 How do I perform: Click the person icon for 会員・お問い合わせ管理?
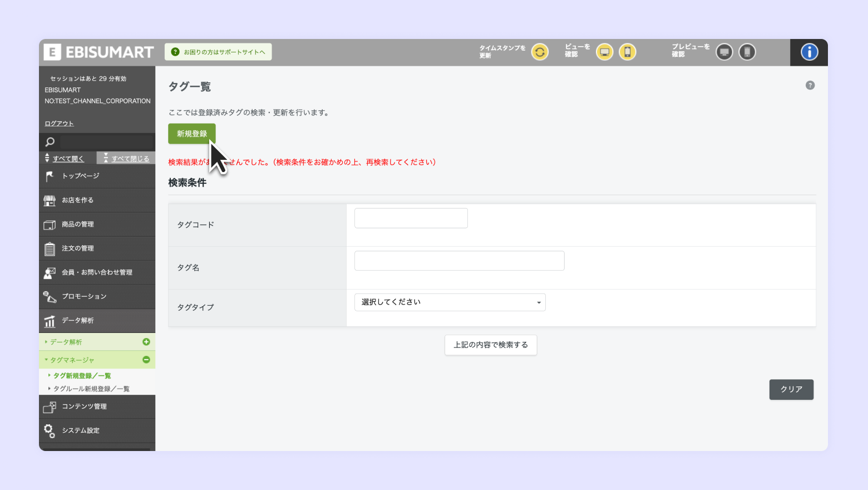point(50,273)
